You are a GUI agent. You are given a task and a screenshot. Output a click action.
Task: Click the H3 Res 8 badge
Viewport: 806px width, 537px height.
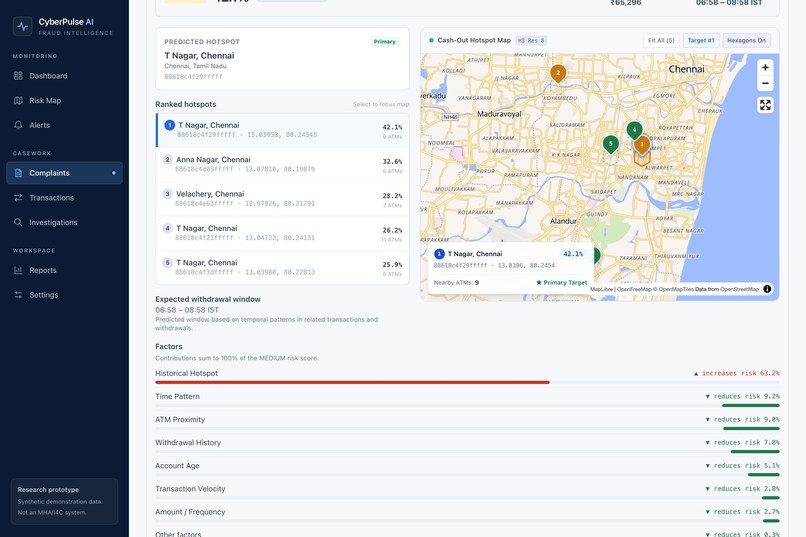tap(532, 41)
